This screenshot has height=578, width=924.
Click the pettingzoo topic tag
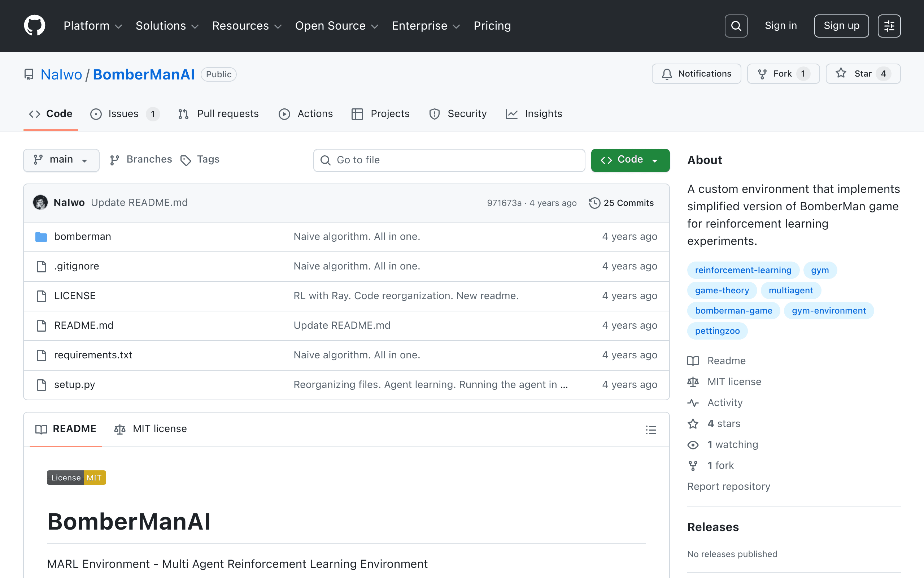coord(718,331)
